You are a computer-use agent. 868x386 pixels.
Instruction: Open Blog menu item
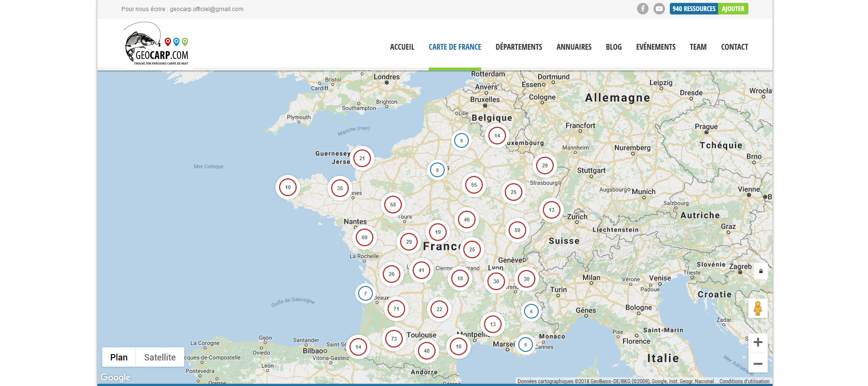(x=614, y=47)
